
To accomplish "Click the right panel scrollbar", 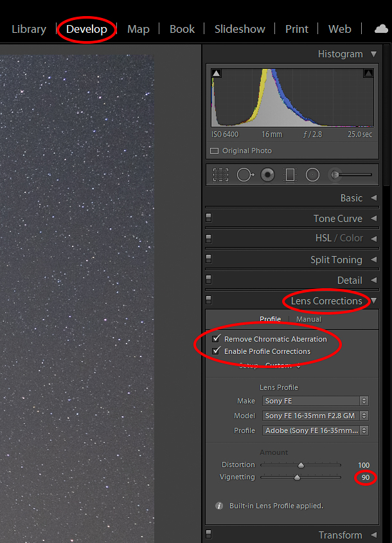I will (x=386, y=116).
